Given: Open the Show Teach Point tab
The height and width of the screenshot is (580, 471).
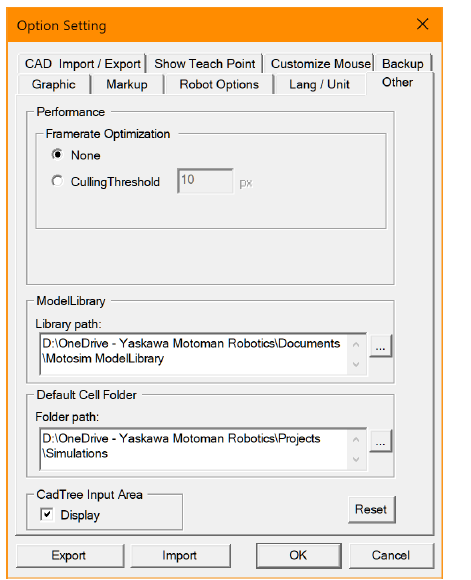Looking at the screenshot, I should tap(205, 64).
